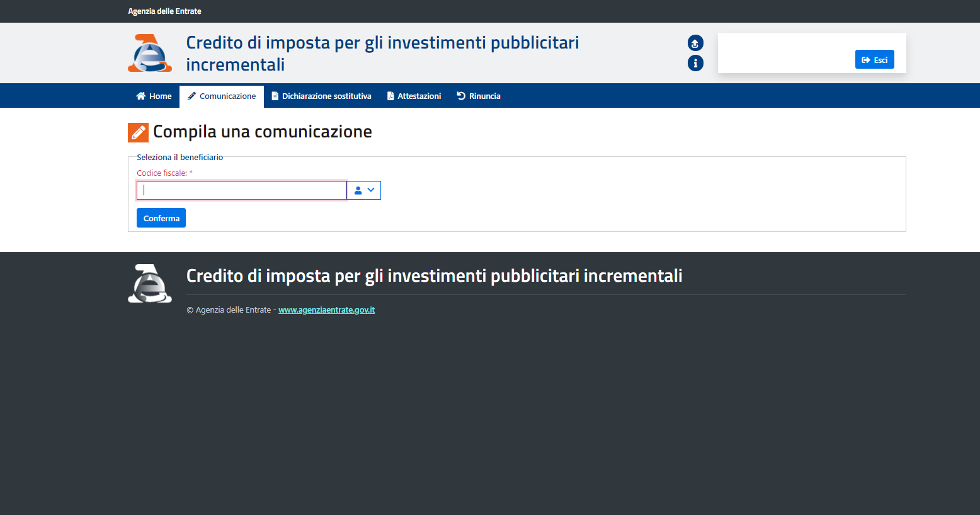Click the orange pencil icon beside page heading

[138, 132]
